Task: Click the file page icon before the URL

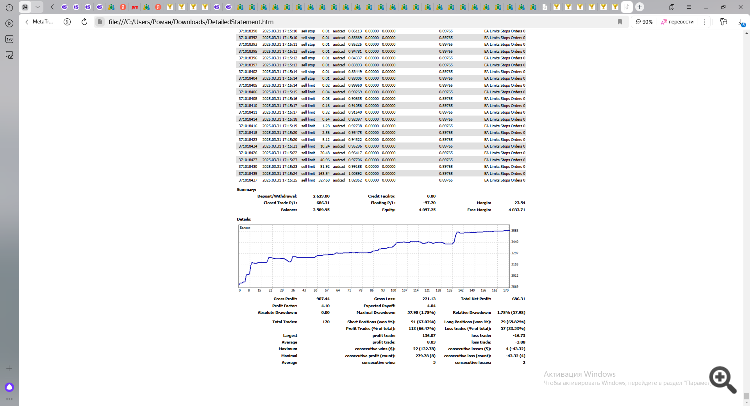Action: [x=99, y=22]
